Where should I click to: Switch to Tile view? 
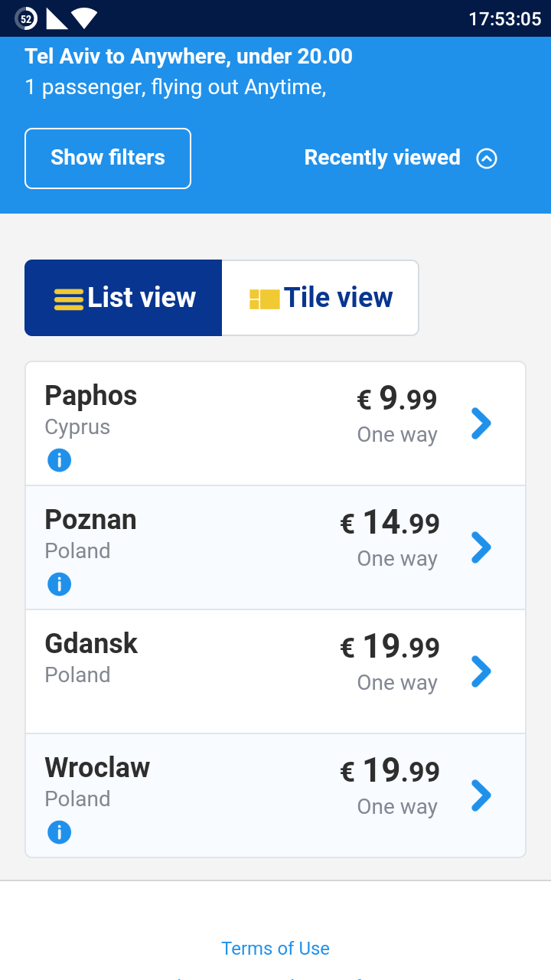(321, 298)
